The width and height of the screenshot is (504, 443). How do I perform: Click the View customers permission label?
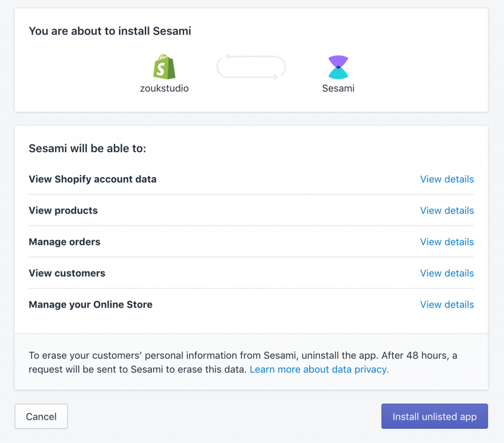[67, 273]
